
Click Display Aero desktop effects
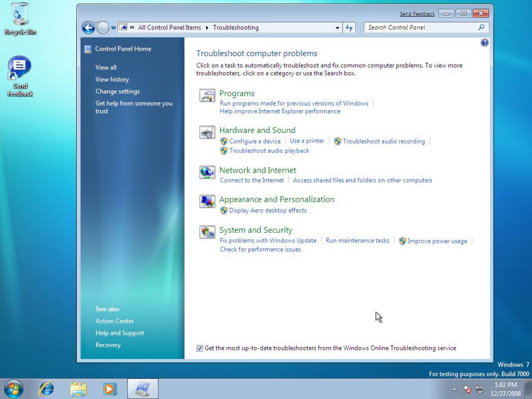pos(268,211)
